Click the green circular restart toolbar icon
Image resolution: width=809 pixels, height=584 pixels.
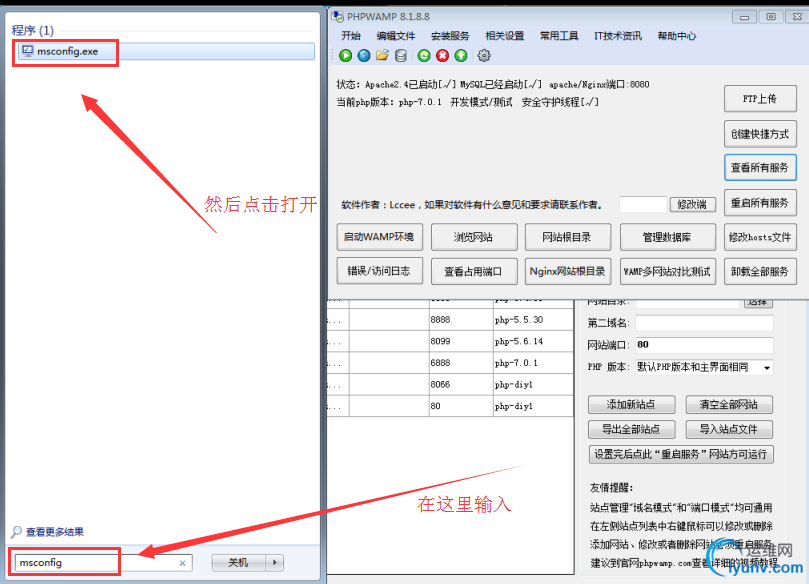click(424, 56)
